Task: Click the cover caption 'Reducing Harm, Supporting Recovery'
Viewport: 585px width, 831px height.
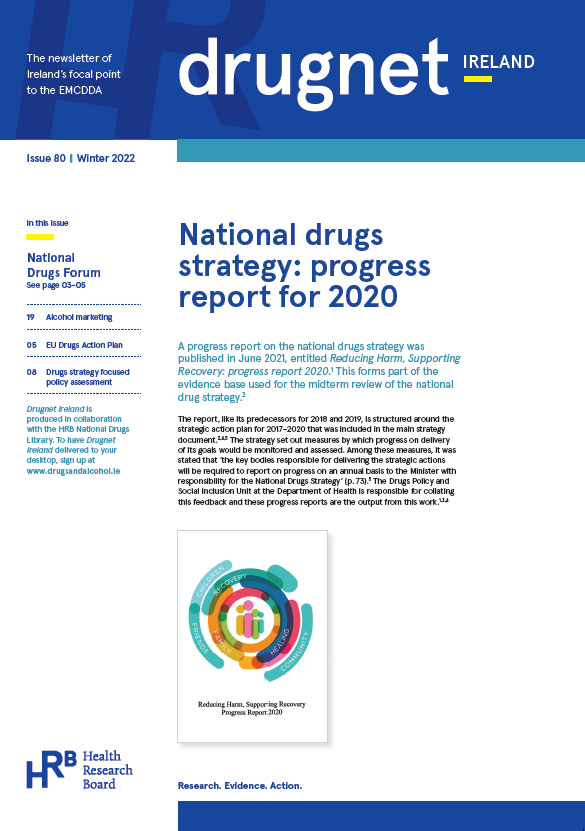Action: coord(252,704)
